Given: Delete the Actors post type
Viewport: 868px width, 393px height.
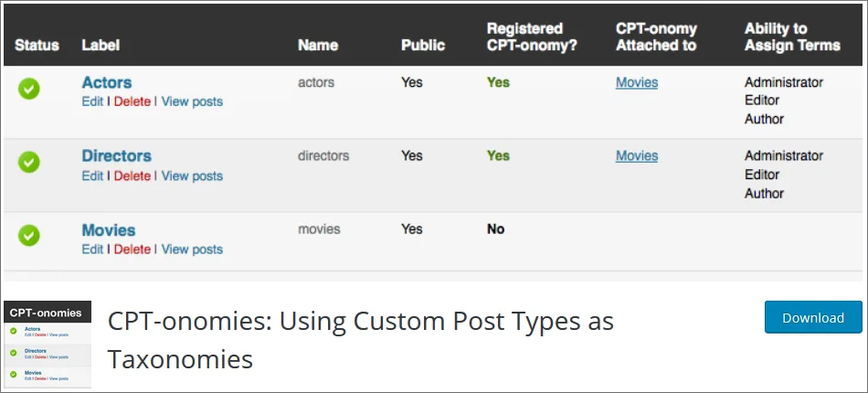Looking at the screenshot, I should coord(132,101).
